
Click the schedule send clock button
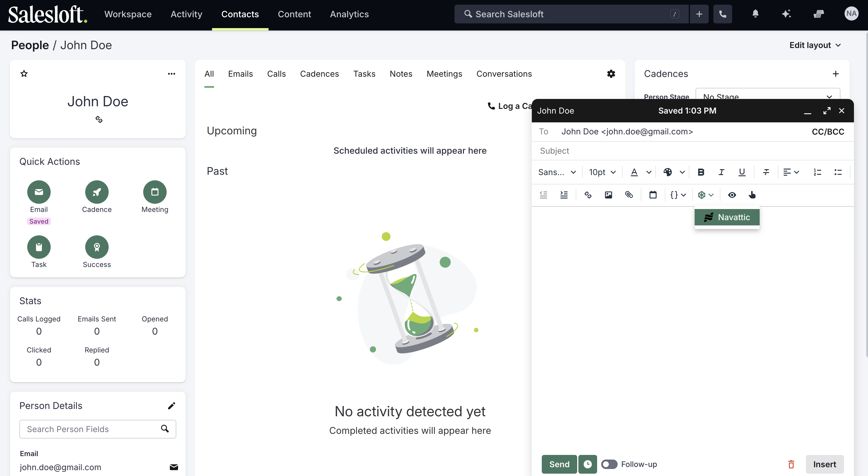587,464
